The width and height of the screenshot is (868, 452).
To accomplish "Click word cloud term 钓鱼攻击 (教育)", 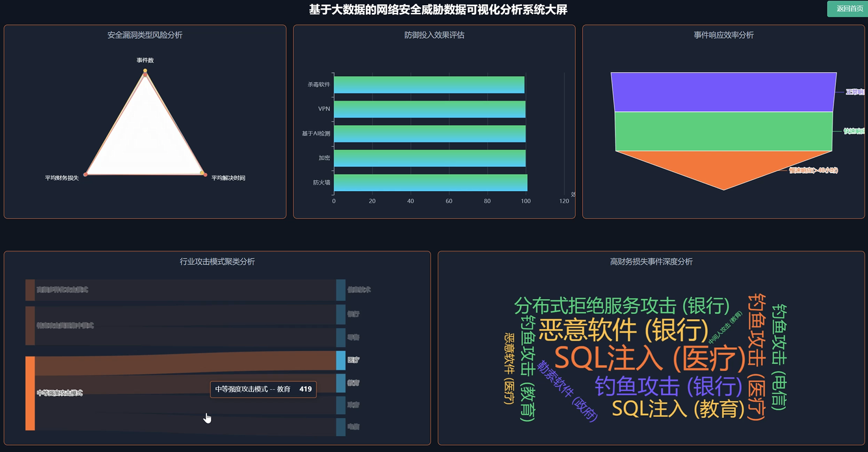I will point(528,368).
